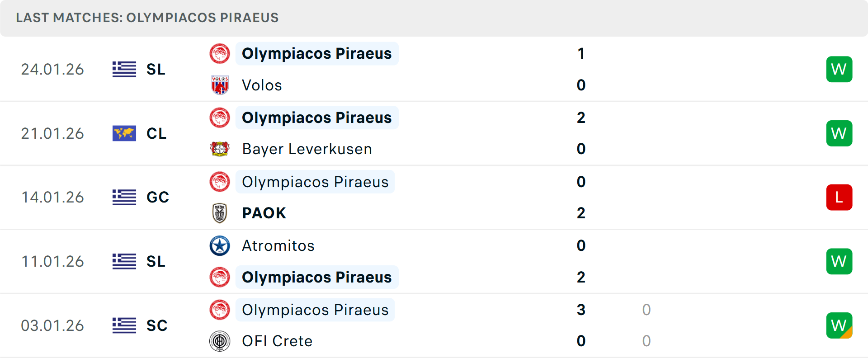Click the Bayer Leverkusen club badge
The width and height of the screenshot is (868, 358).
(x=220, y=149)
